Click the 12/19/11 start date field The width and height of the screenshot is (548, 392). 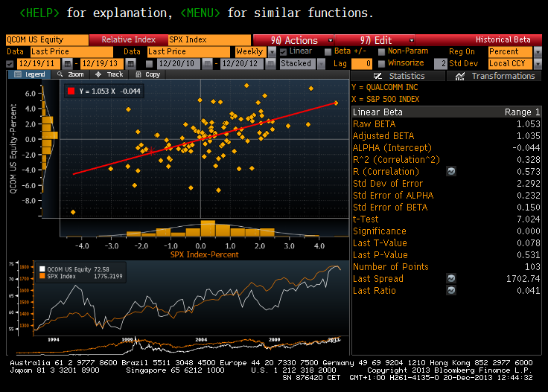click(x=39, y=63)
